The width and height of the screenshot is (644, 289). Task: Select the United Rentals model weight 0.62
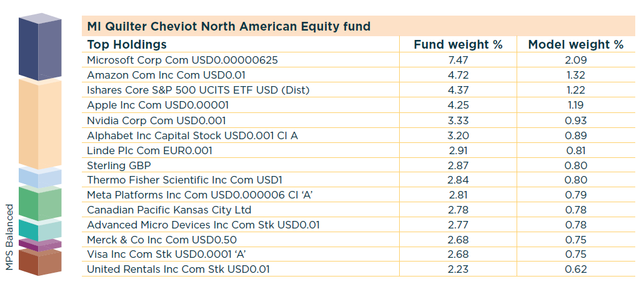[576, 269]
